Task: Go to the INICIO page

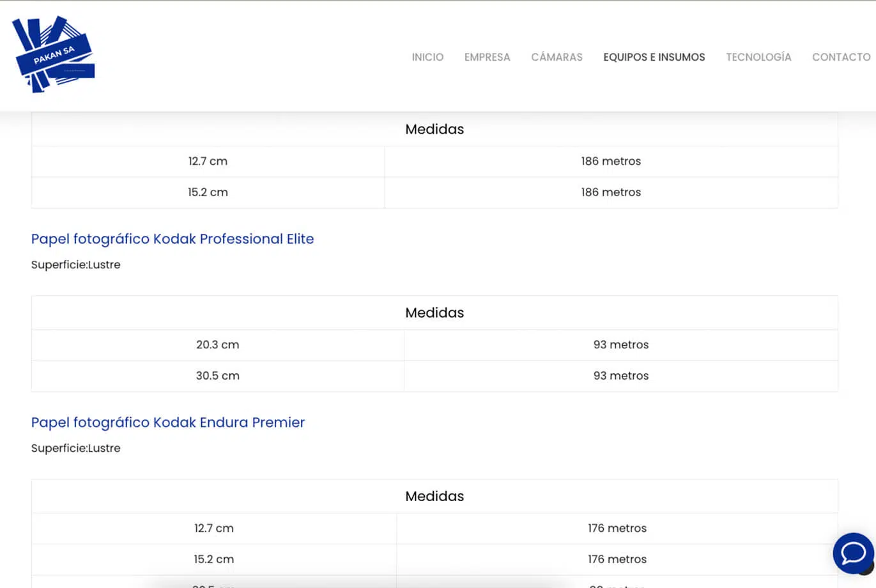Action: pyautogui.click(x=427, y=57)
